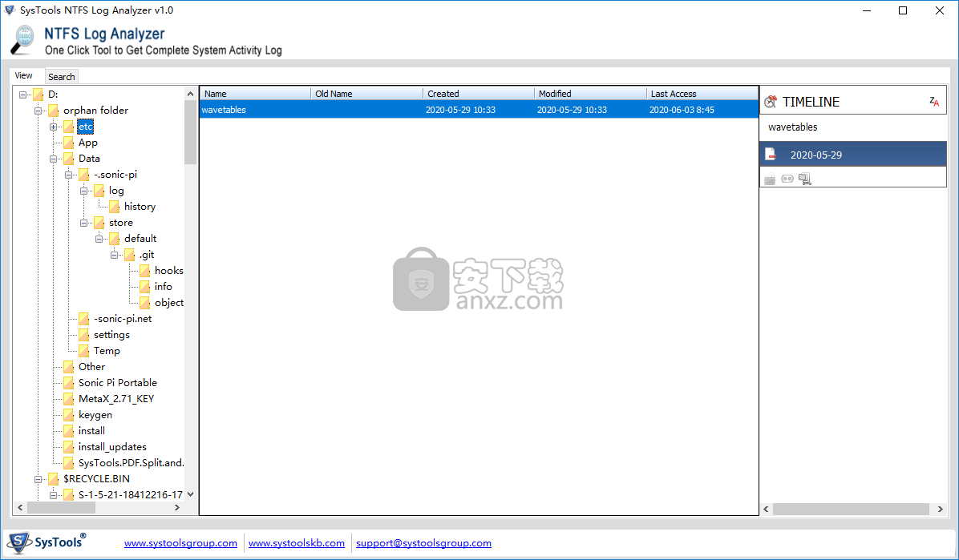
Task: Click the Last Access value 2020-06-03 8:45
Action: (x=682, y=110)
